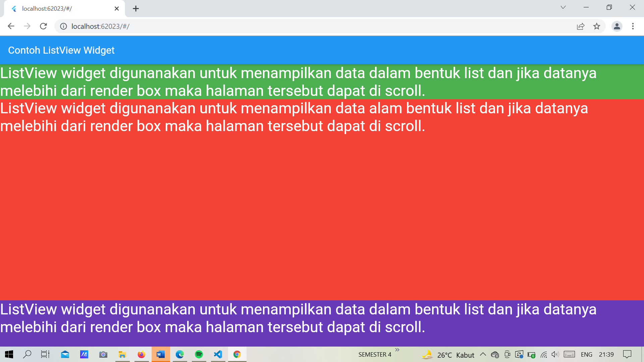Select the localhost:62023 tab
The width and height of the screenshot is (644, 362).
(x=60, y=9)
